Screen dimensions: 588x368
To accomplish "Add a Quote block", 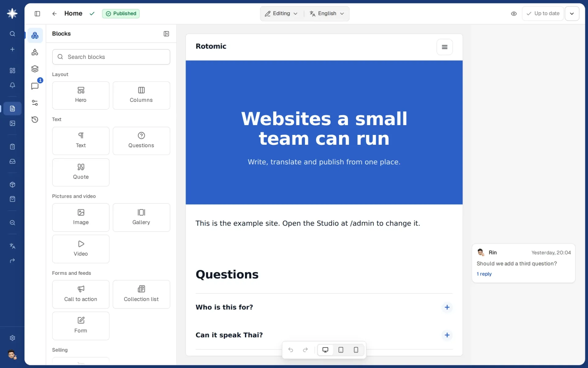I will coord(81,172).
